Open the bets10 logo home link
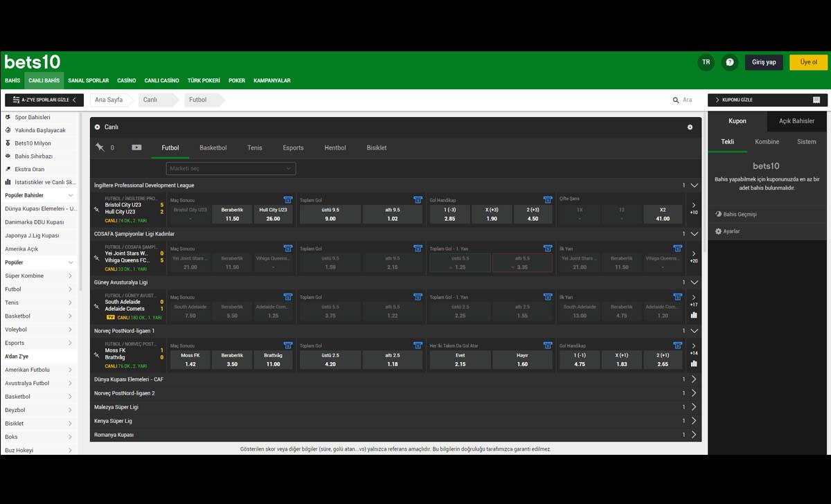 tap(33, 62)
